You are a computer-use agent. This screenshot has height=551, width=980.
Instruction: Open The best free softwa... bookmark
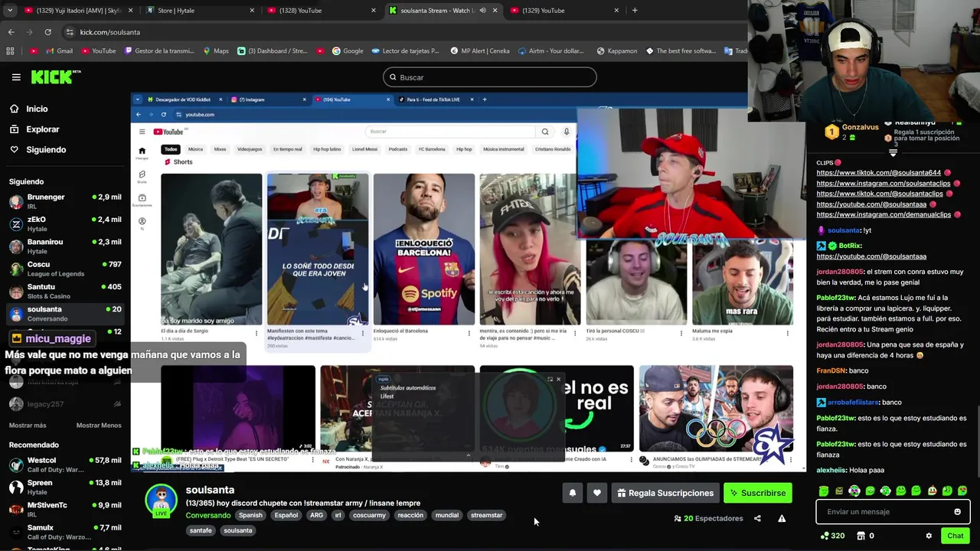tap(681, 51)
